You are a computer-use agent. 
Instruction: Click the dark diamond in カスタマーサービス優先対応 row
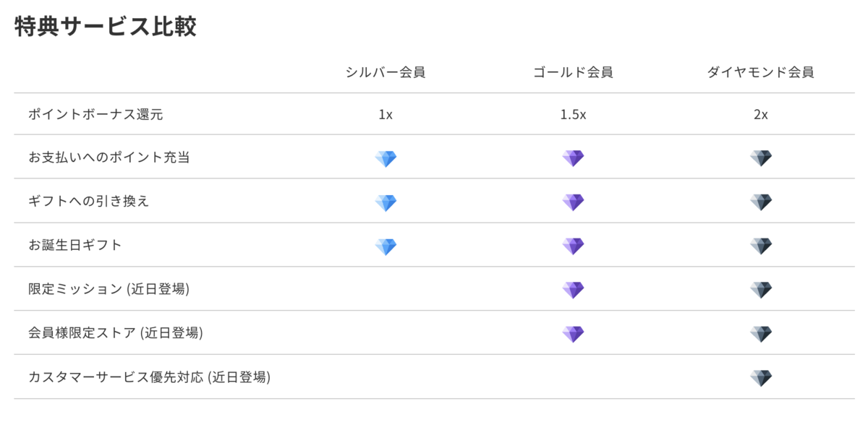coord(761,378)
